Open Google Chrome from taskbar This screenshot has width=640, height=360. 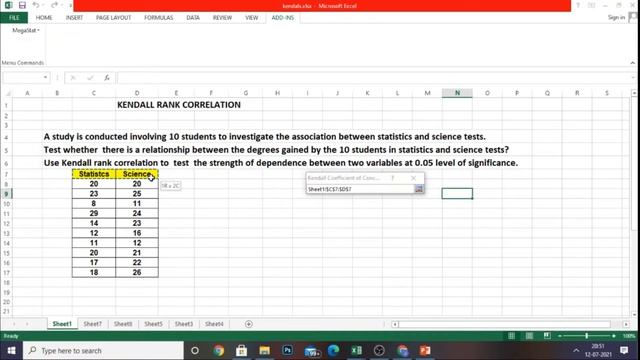[219, 351]
